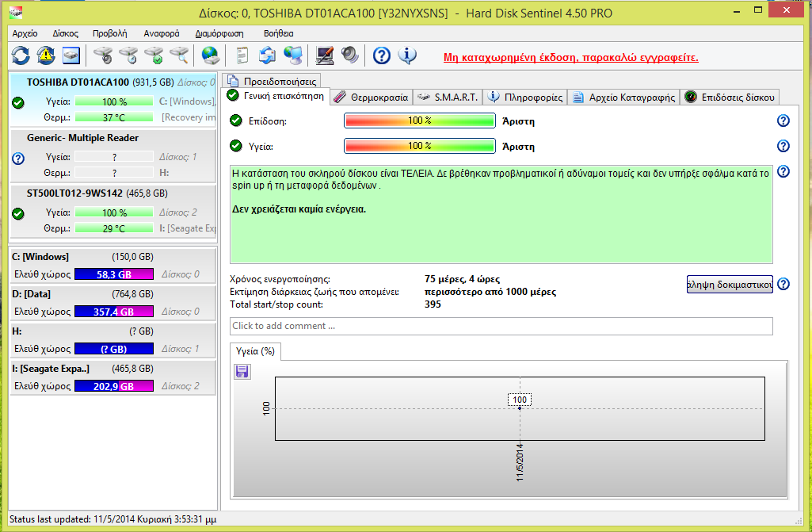Select the I: [Seagate Expa..] partition entry
The height and width of the screenshot is (532, 812).
113,377
